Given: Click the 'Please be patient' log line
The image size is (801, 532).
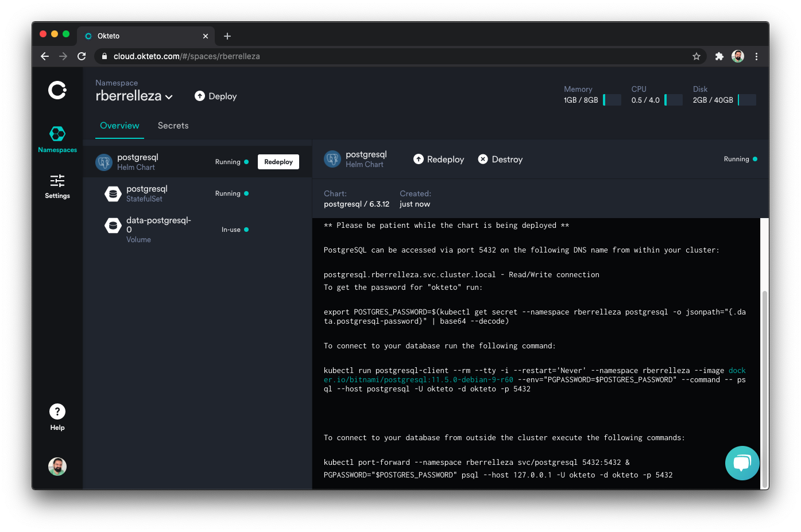Looking at the screenshot, I should (446, 226).
